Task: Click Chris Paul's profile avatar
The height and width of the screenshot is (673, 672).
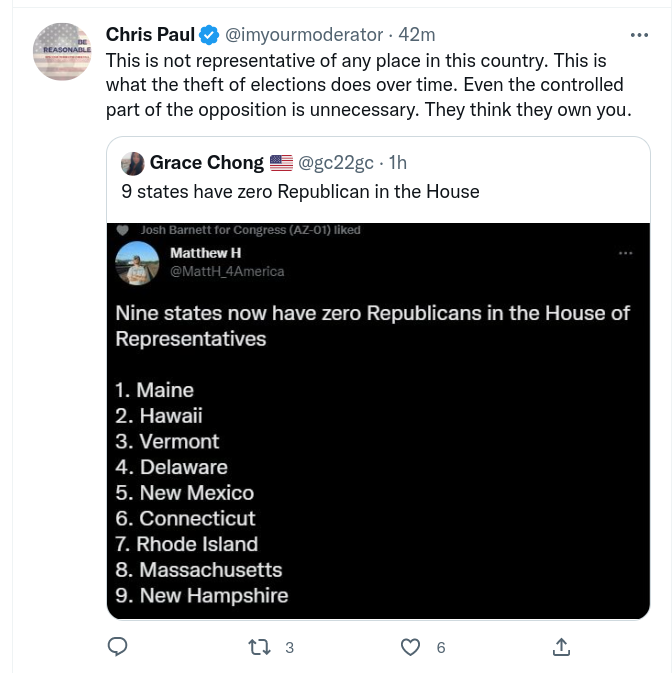Action: [x=63, y=52]
